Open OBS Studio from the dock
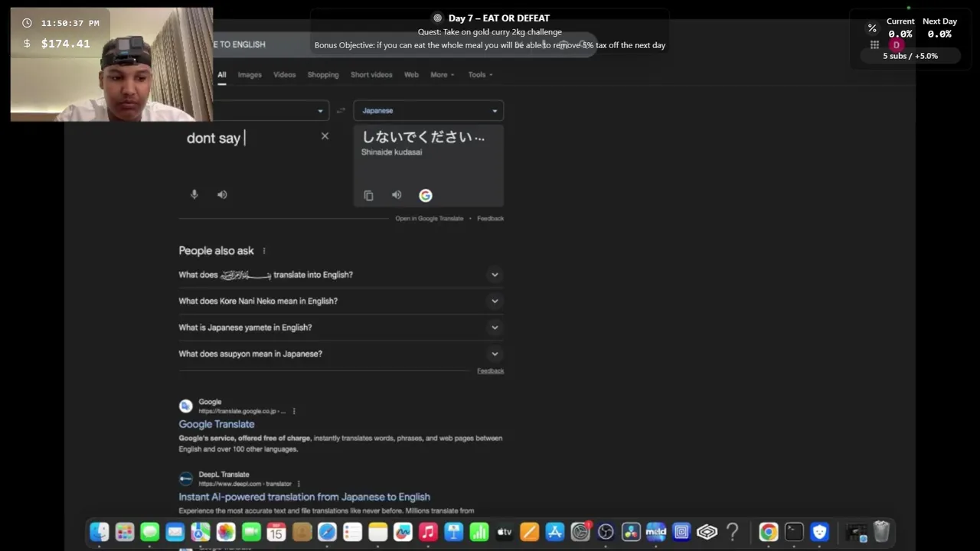Screen dimensions: 980x551 click(606, 532)
